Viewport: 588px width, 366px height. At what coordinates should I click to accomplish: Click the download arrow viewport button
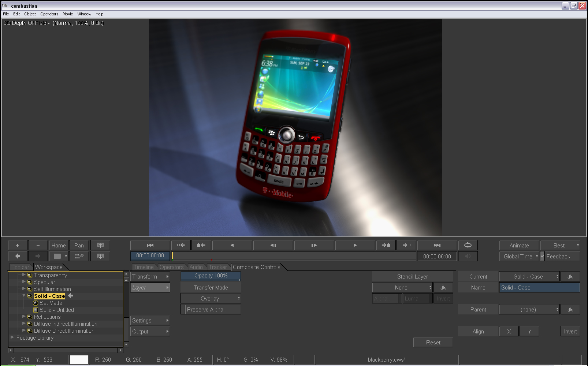point(100,256)
